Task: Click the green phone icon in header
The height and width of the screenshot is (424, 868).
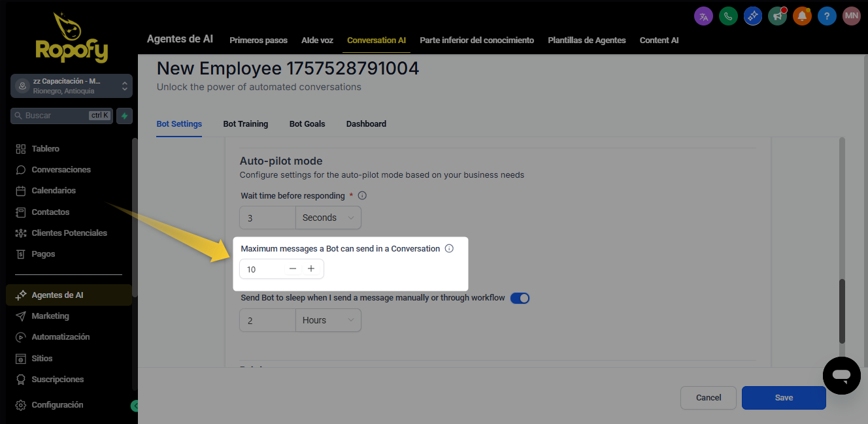Action: tap(728, 16)
